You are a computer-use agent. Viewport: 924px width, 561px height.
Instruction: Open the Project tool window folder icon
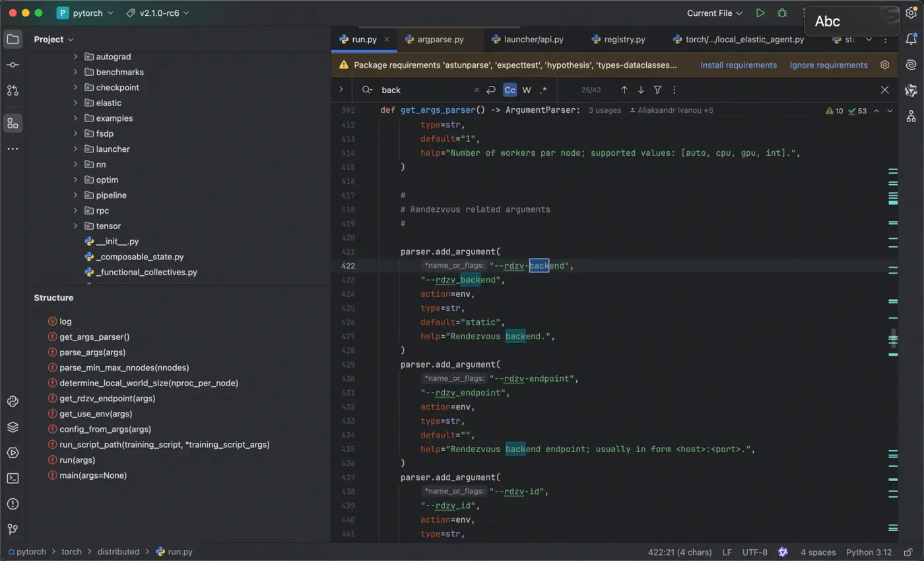point(13,39)
